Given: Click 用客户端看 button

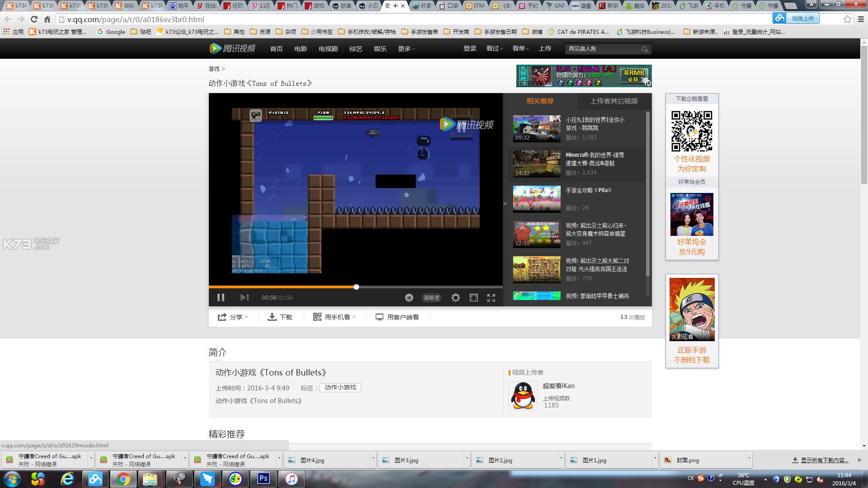Looking at the screenshot, I should 397,317.
